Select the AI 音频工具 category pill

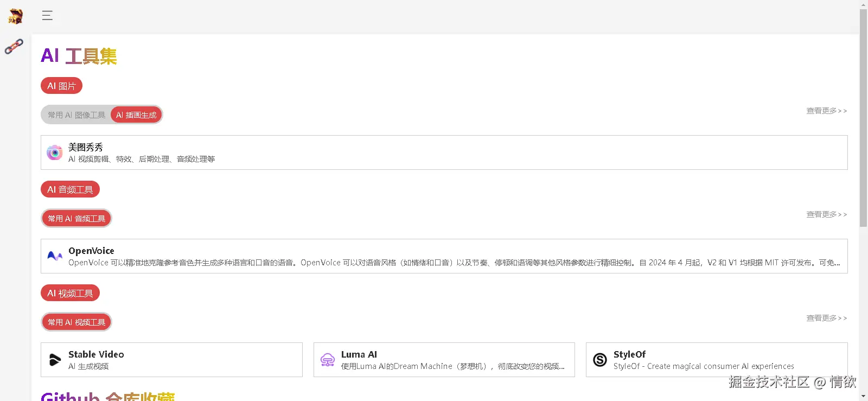click(70, 189)
